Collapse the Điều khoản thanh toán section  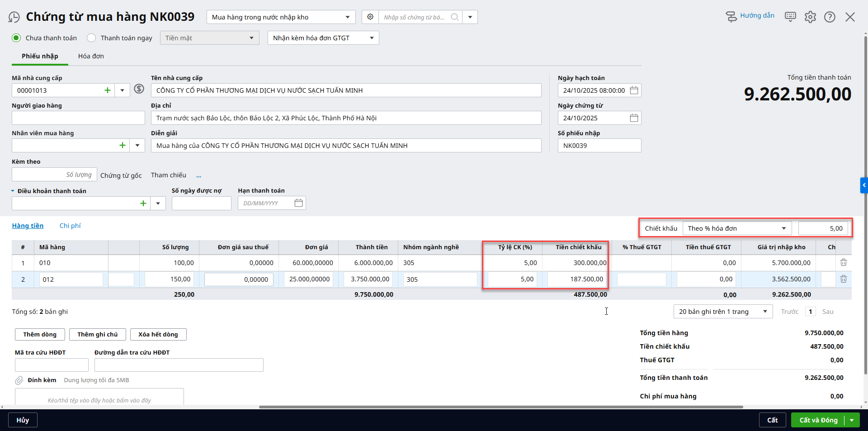pyautogui.click(x=13, y=191)
